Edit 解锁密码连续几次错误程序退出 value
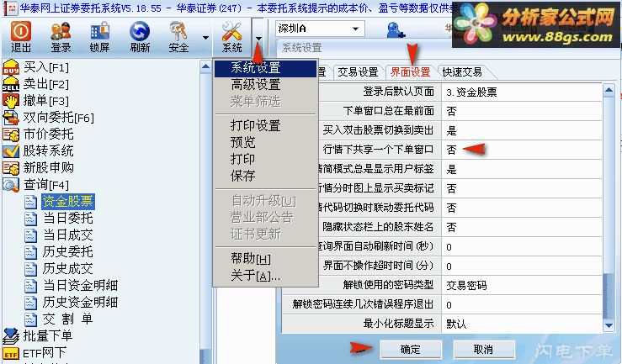This screenshot has width=622, height=364. [522, 304]
